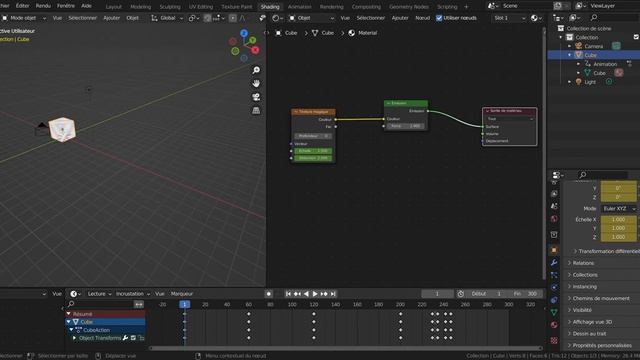Image resolution: width=640 pixels, height=360 pixels.
Task: Jump to the first frame
Action: (x=288, y=294)
